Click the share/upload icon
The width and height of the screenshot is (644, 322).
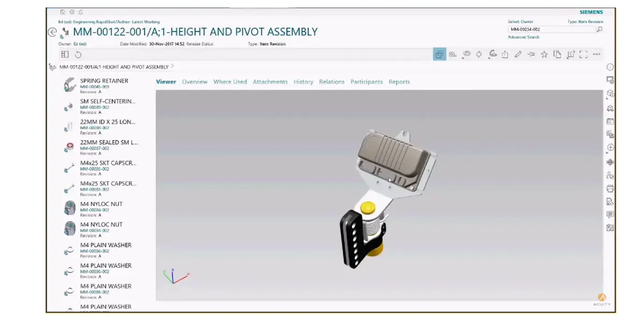click(505, 54)
